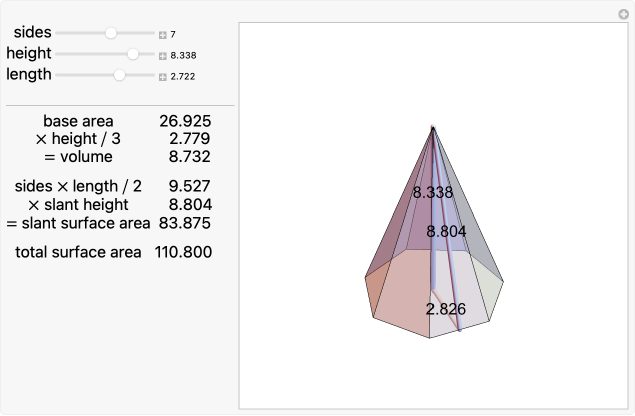Image resolution: width=635 pixels, height=416 pixels.
Task: Click the height slider thumb
Action: click(x=133, y=54)
